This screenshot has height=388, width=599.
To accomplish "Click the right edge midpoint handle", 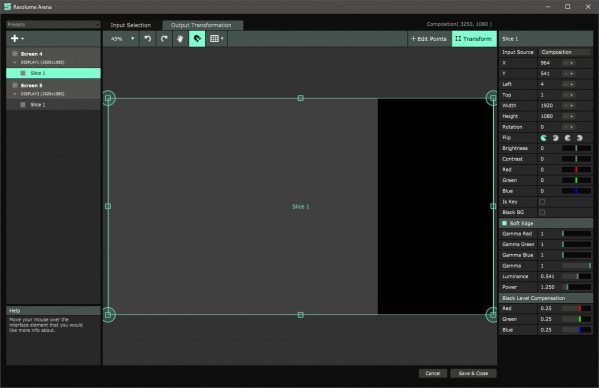I will (x=493, y=206).
